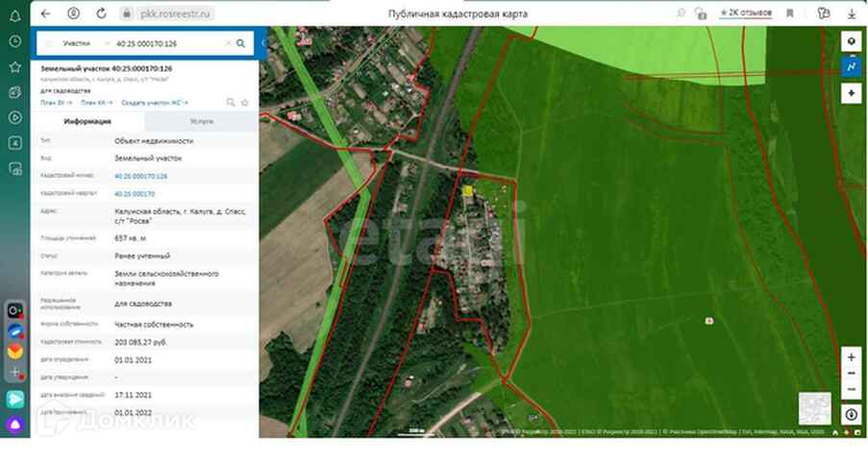Open the 2К отзывов site reviews

click(x=745, y=12)
